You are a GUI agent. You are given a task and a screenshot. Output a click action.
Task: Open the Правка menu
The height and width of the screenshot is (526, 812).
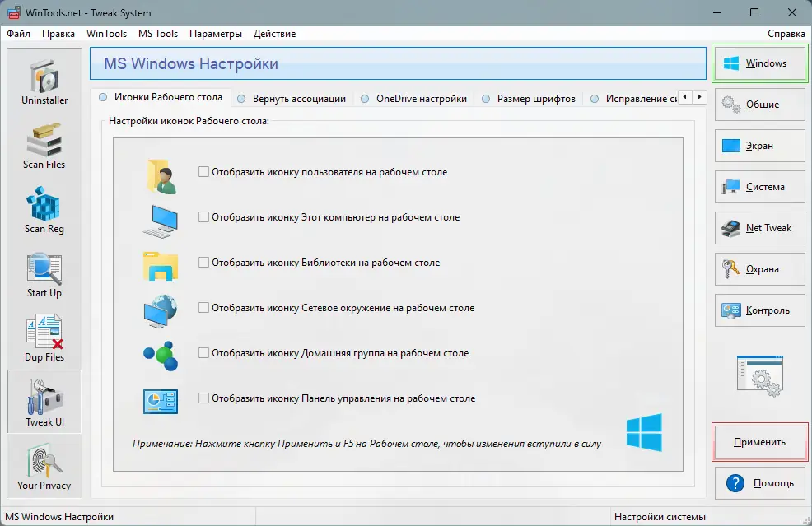point(58,34)
